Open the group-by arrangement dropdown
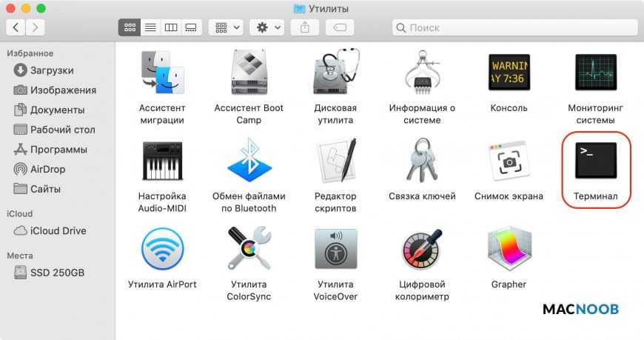 pyautogui.click(x=226, y=27)
